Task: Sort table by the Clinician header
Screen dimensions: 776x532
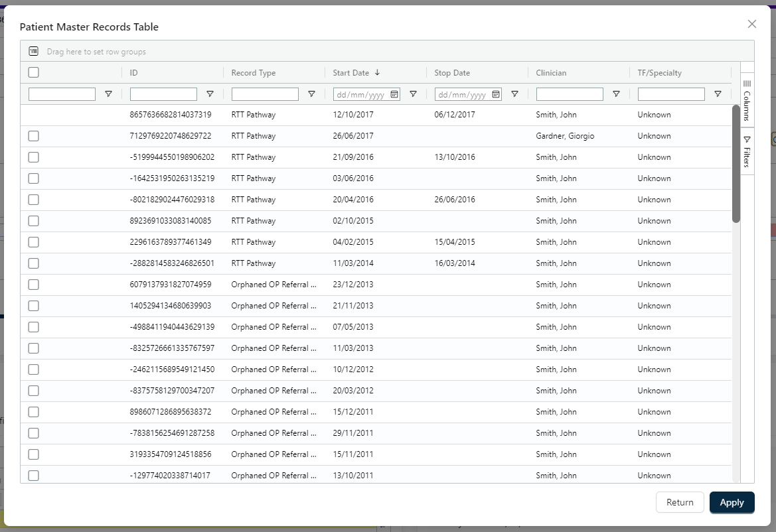Action: pos(551,73)
